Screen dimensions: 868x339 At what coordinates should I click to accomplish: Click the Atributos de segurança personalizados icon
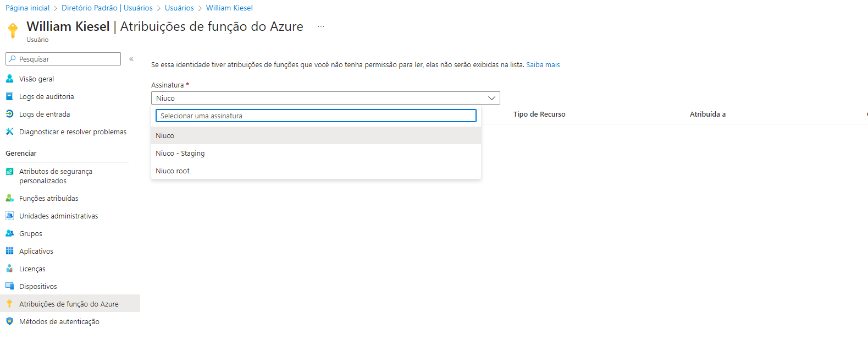pyautogui.click(x=9, y=172)
